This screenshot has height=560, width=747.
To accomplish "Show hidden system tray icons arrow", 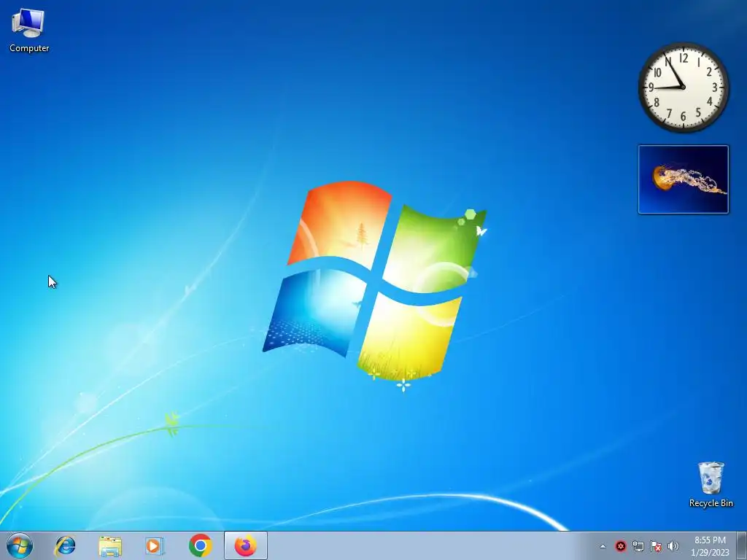I will (x=603, y=546).
